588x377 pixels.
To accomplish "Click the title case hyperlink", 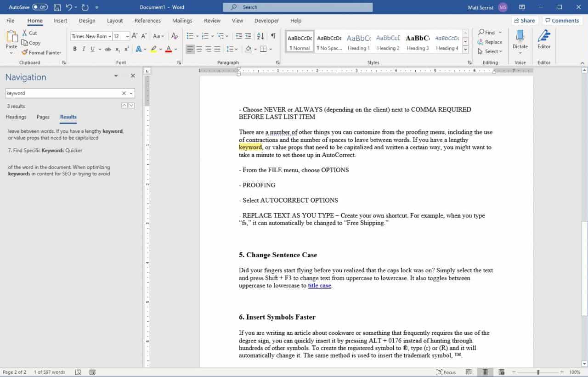I will tap(319, 285).
